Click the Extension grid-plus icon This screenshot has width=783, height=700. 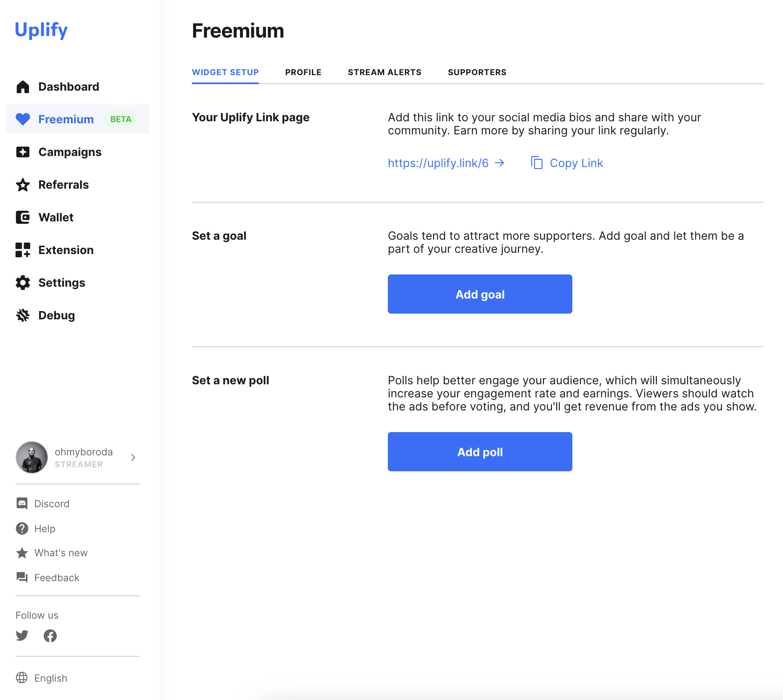(x=23, y=250)
